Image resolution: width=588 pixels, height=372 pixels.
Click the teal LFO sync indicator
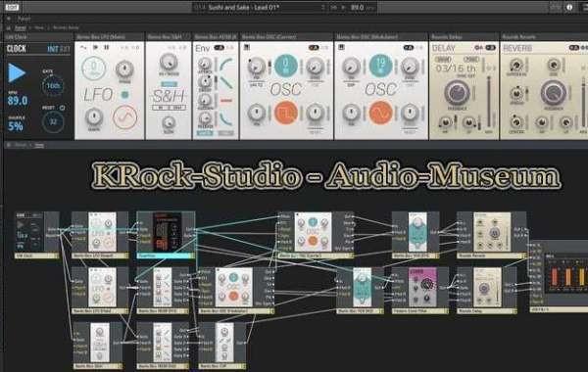click(124, 95)
